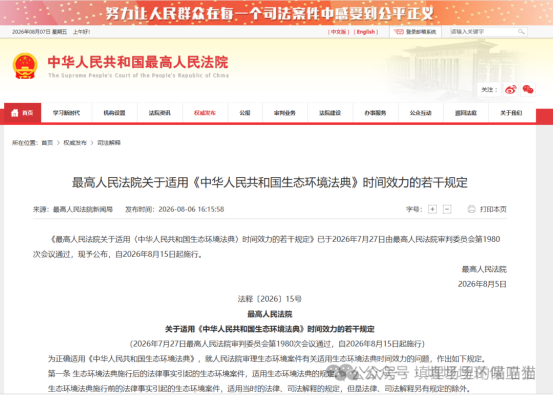Decrease font size with minus icon
The image size is (553, 396).
[447, 209]
